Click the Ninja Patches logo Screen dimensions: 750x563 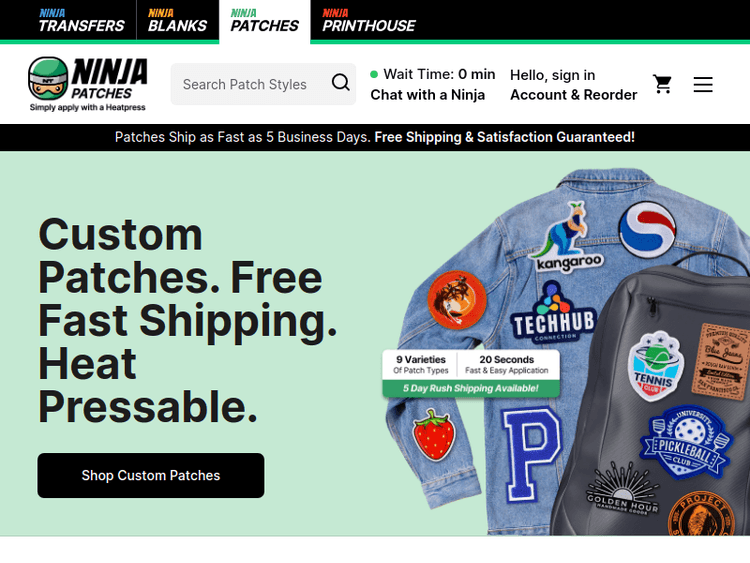pyautogui.click(x=88, y=84)
